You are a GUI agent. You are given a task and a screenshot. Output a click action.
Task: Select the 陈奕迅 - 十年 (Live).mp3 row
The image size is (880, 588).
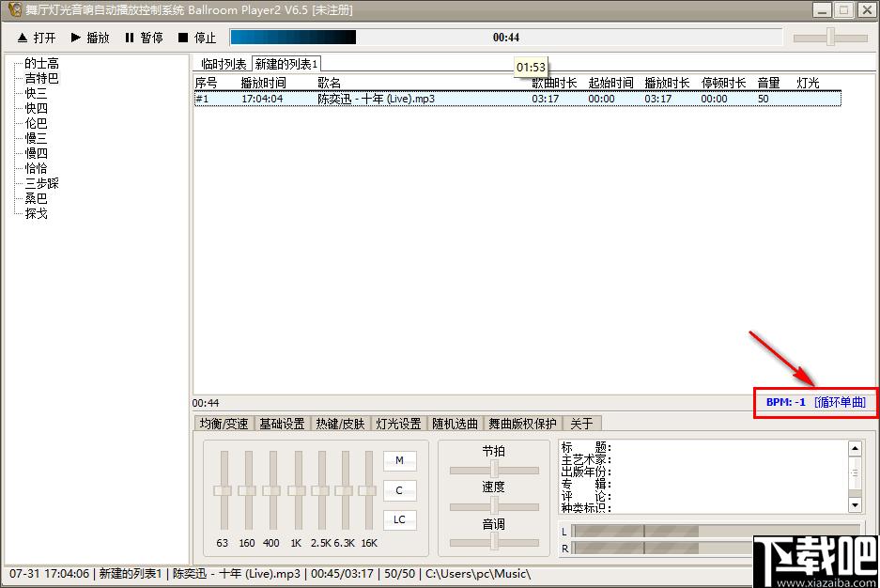[517, 99]
